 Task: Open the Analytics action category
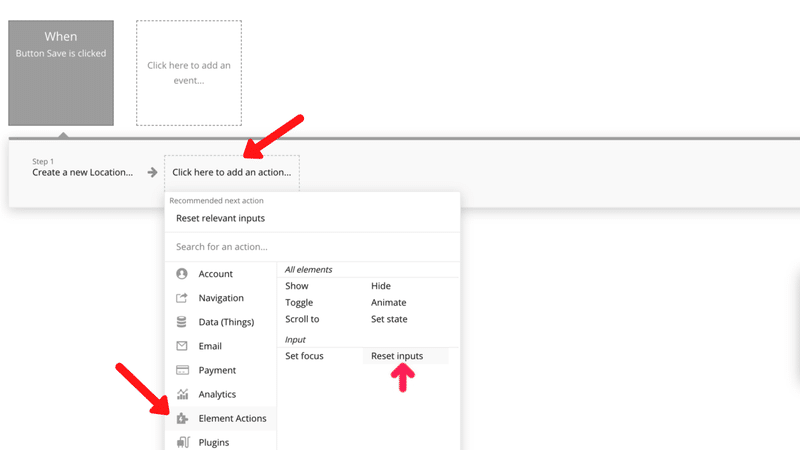tap(220, 394)
